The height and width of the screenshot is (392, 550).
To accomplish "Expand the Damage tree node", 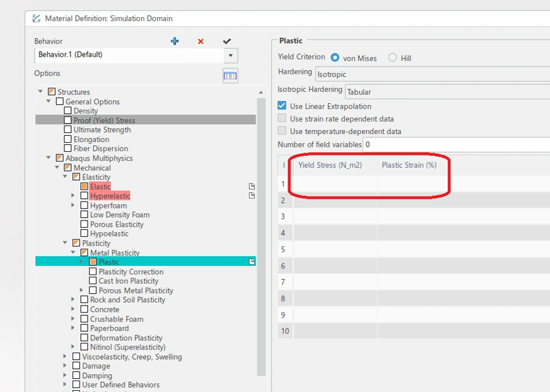I will 65,366.
